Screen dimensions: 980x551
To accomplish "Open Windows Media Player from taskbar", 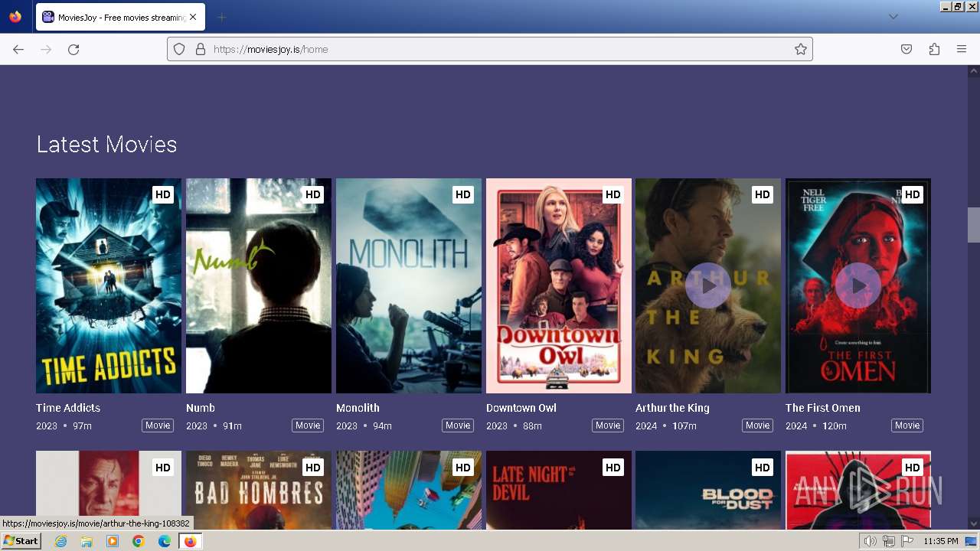I will pos(113,541).
